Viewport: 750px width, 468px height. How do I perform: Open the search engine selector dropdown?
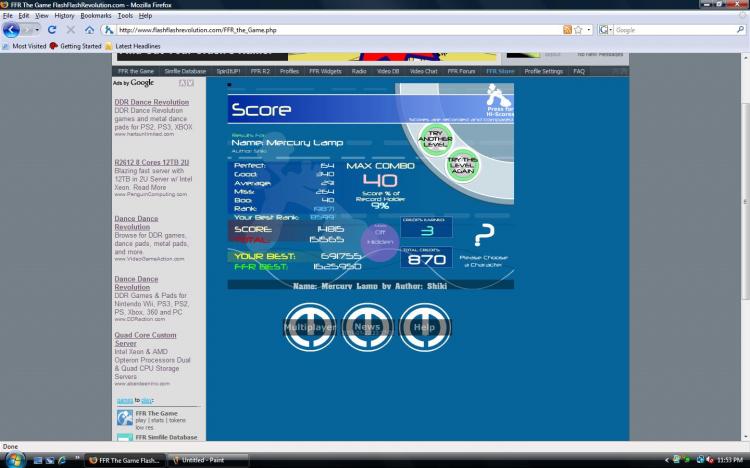606,30
